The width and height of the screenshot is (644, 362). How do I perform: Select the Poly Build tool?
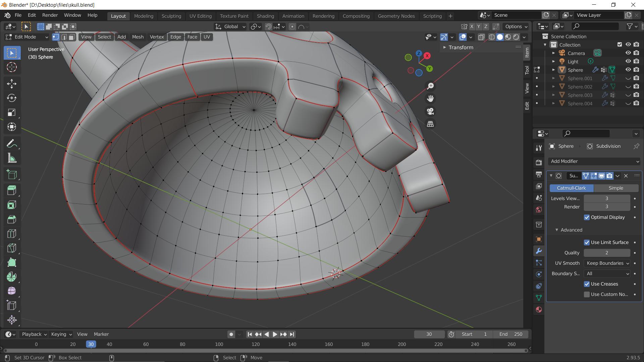pos(12,262)
